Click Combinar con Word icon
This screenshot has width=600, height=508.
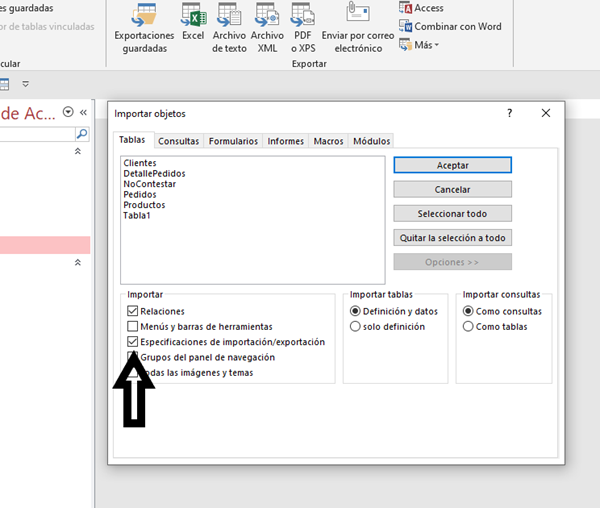tap(407, 26)
